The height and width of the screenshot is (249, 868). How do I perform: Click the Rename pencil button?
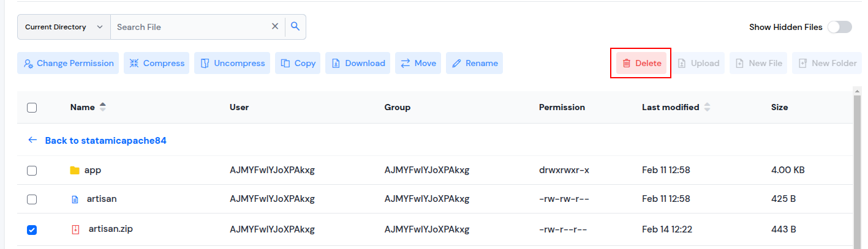point(474,63)
